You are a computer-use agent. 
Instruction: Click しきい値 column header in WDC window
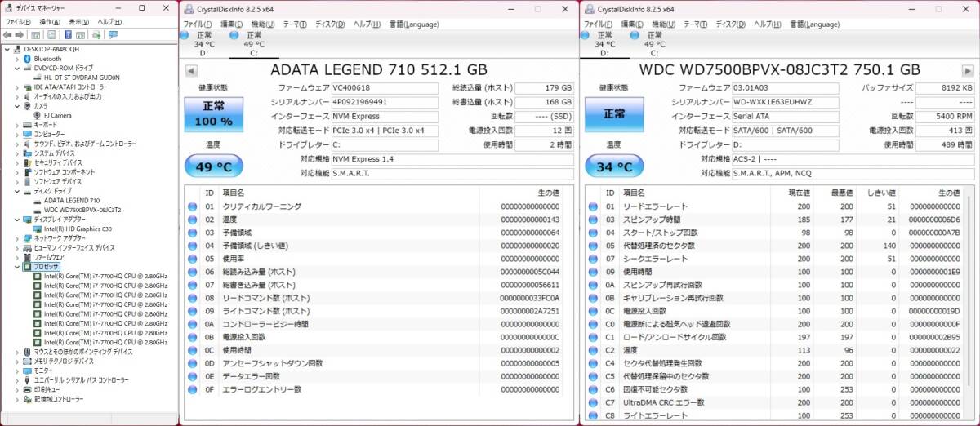(875, 193)
